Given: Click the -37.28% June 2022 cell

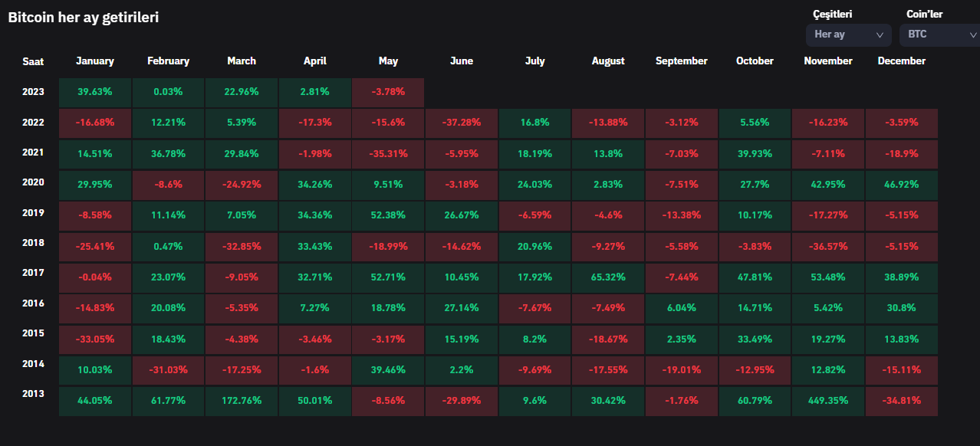Looking at the screenshot, I should coord(462,123).
